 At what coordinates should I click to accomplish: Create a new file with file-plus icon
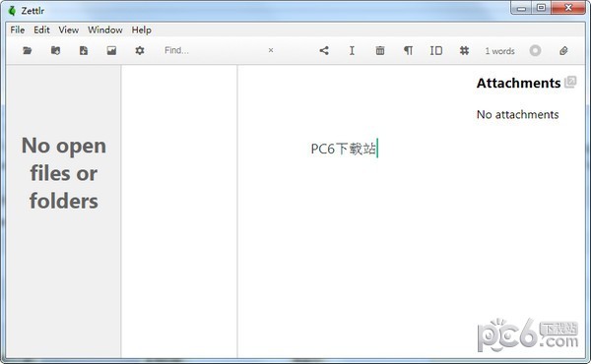click(x=84, y=50)
